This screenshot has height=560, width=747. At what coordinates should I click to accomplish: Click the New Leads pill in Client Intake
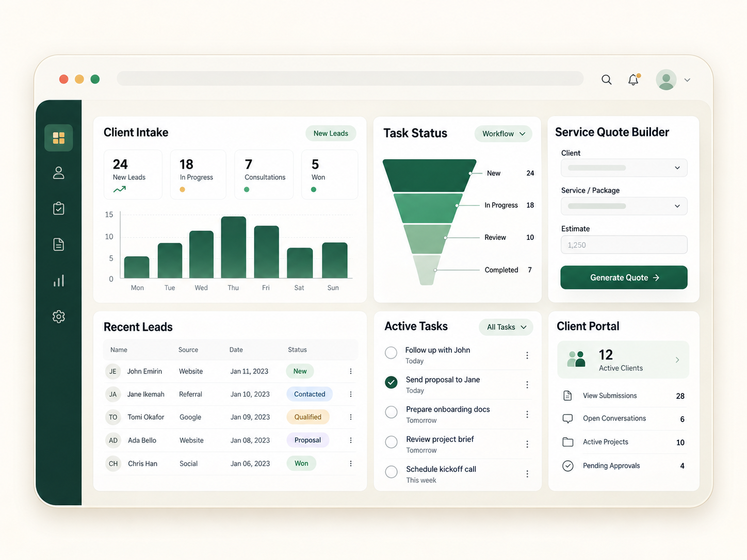331,133
